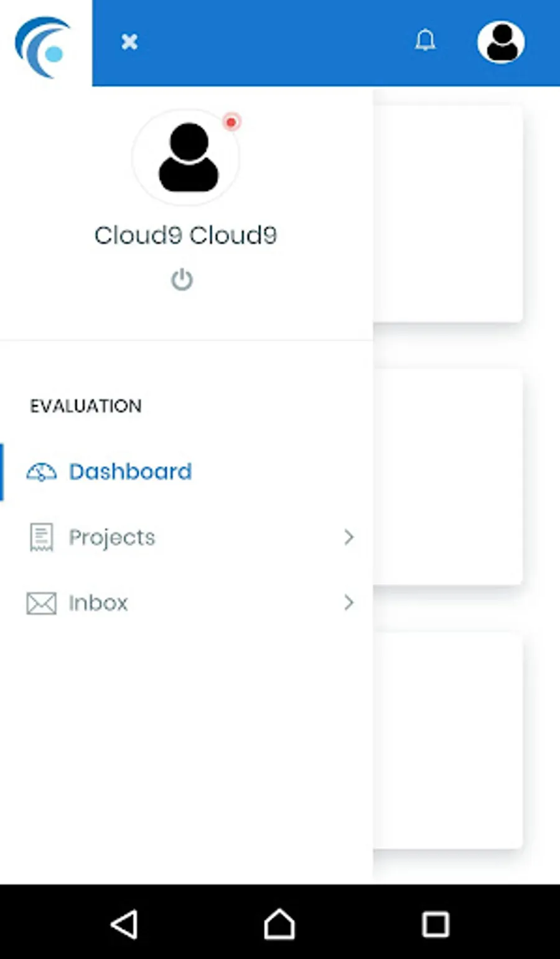Click the Dashboard gauge icon
This screenshot has height=959, width=560.
pyautogui.click(x=42, y=472)
